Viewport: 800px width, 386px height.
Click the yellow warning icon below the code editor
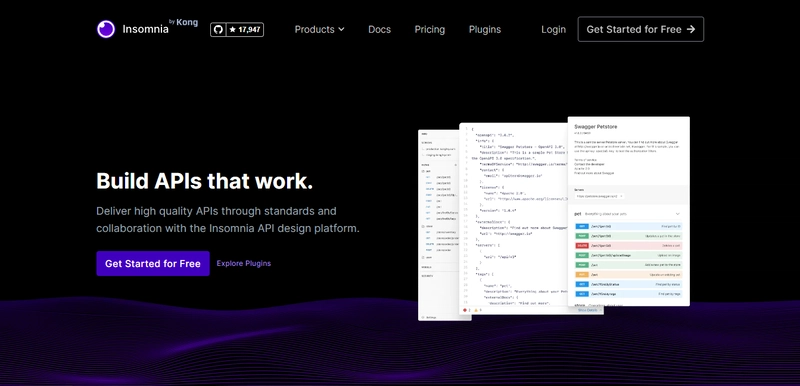click(x=476, y=310)
